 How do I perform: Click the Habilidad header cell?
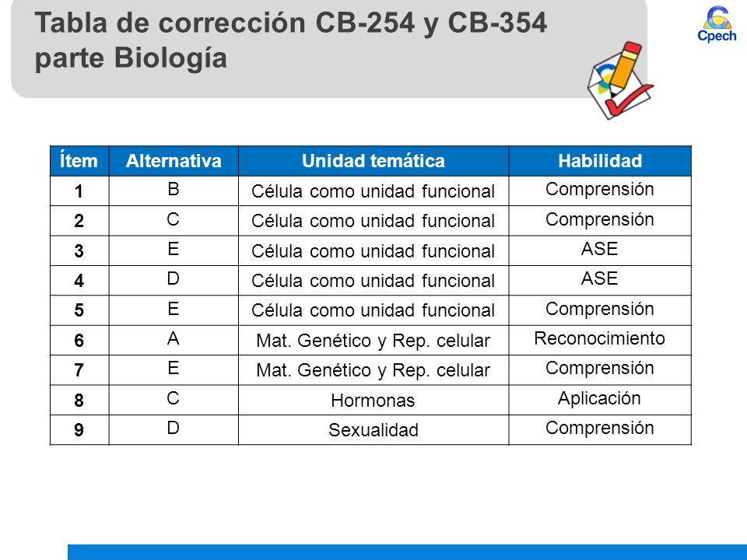[x=600, y=161]
